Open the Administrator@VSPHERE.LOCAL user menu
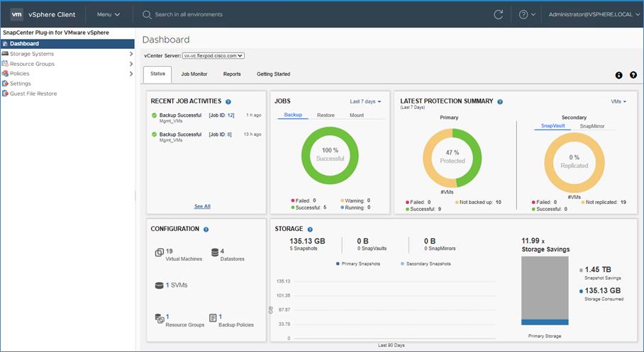Screen dimensions: 644x352 [594, 14]
